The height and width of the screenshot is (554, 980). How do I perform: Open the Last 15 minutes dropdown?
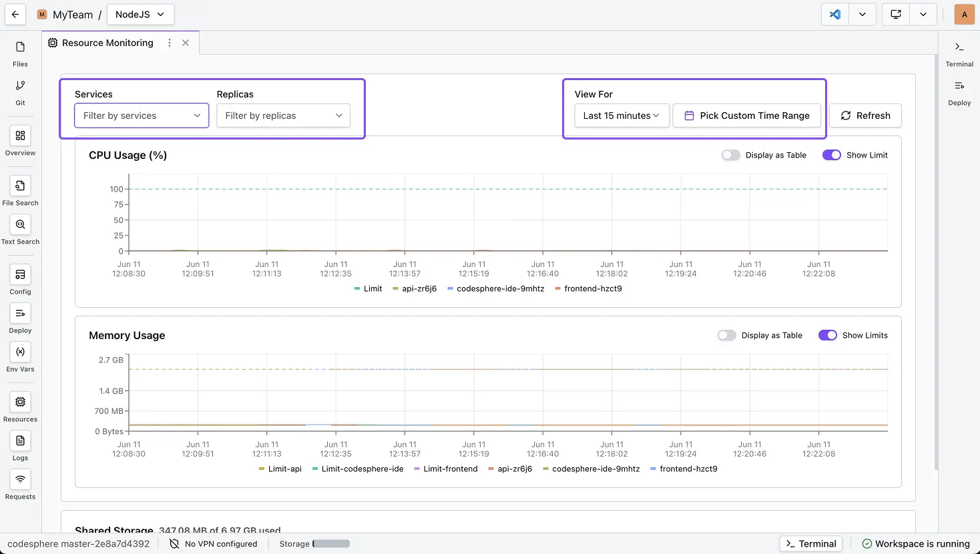[x=622, y=115]
